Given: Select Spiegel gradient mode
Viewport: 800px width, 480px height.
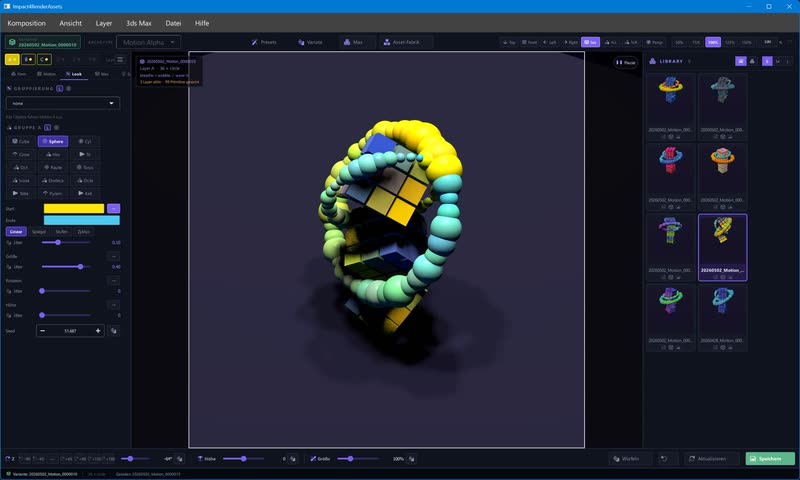Looking at the screenshot, I should 39,232.
